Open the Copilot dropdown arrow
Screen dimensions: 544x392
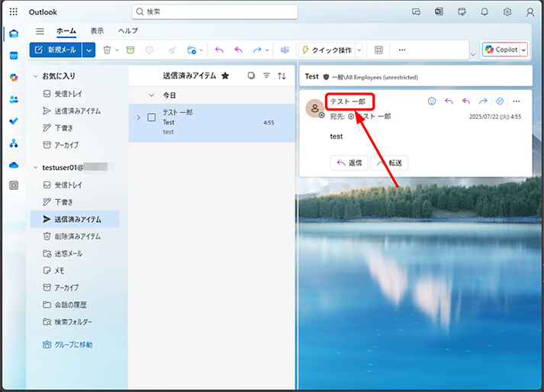523,50
